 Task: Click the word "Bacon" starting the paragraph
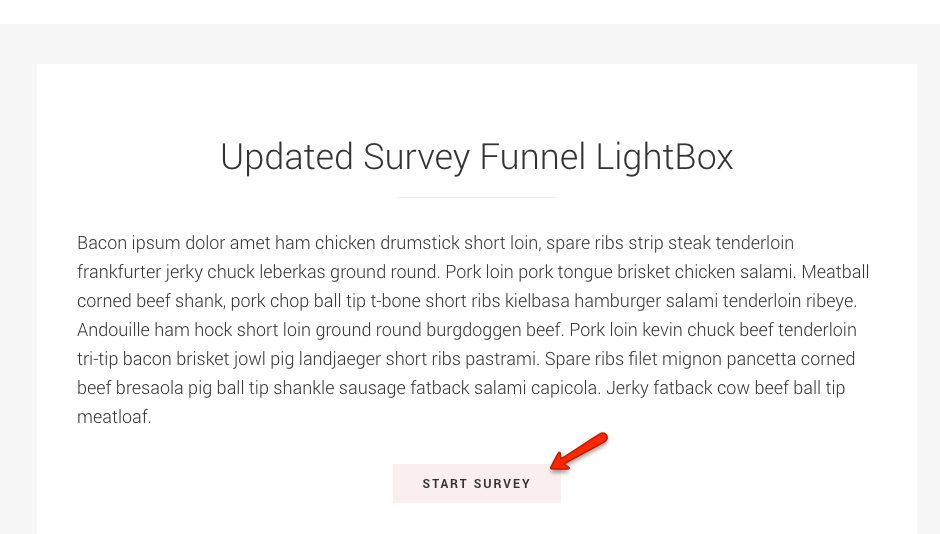[101, 243]
